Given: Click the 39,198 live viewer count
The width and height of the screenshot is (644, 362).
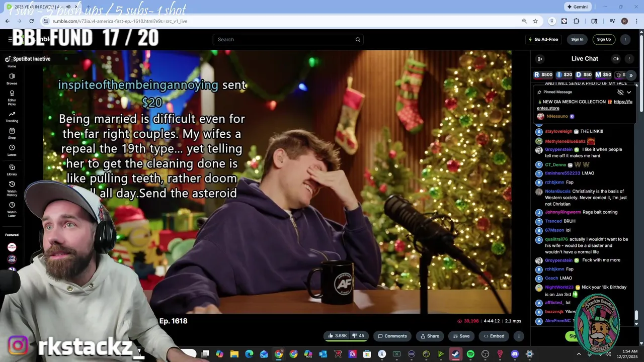Looking at the screenshot, I should (468, 321).
